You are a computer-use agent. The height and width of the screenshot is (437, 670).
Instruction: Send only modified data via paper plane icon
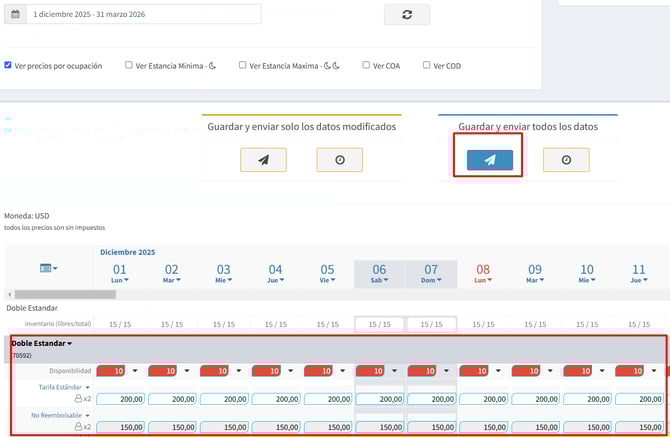click(x=263, y=160)
